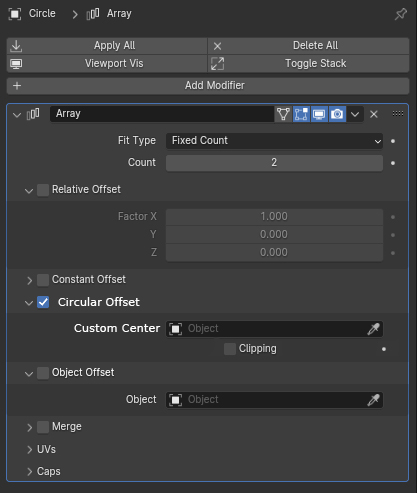
Task: Toggle the viewport display monitor icon
Action: pos(319,114)
